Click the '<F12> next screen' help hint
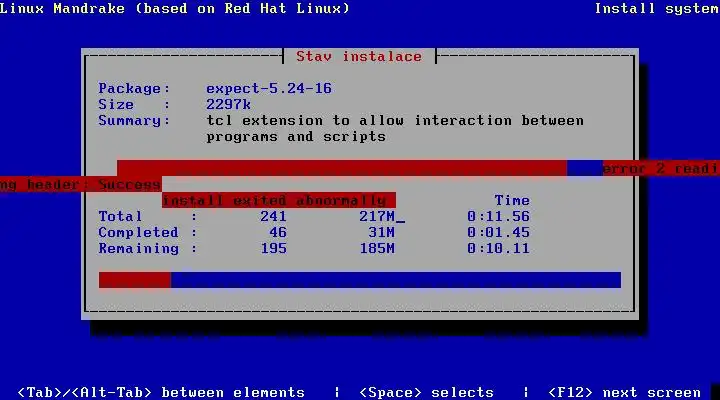 coord(624,392)
